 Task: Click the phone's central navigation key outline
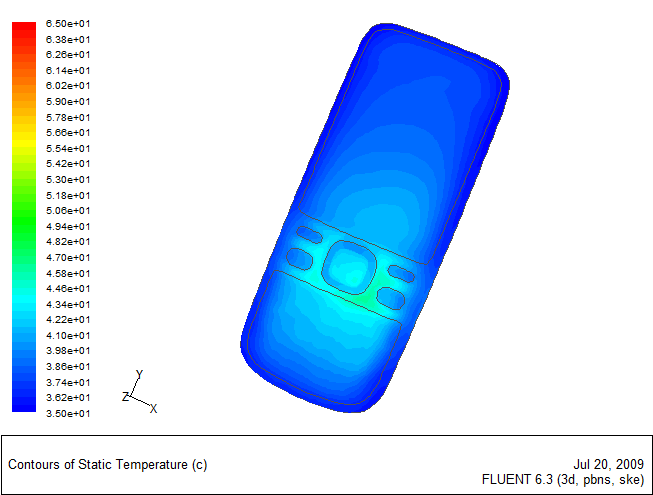[x=349, y=267]
